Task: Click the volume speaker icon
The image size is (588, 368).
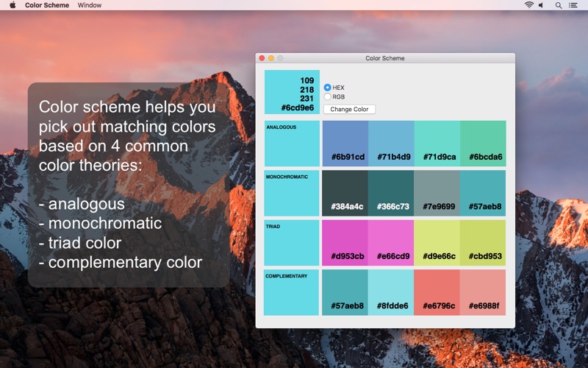Action: pyautogui.click(x=541, y=5)
